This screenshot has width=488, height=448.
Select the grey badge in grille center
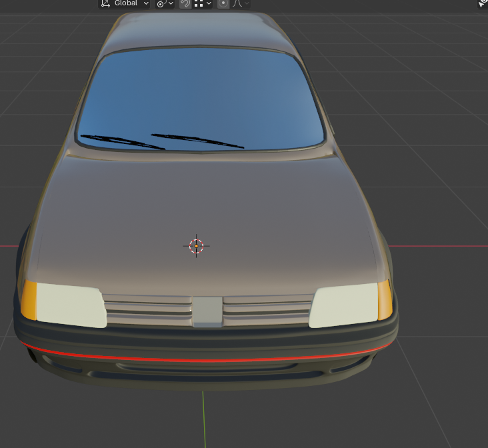tap(207, 312)
